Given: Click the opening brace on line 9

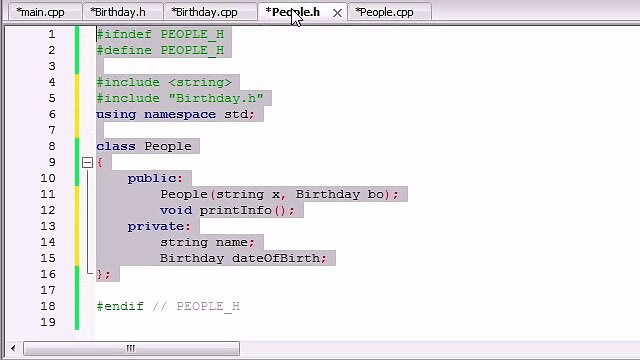Looking at the screenshot, I should click(x=100, y=162).
